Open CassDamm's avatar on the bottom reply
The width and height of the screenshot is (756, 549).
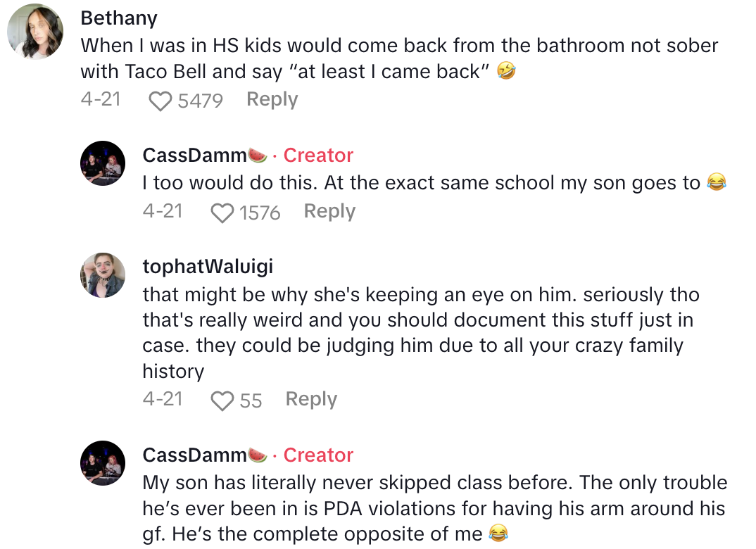pyautogui.click(x=103, y=463)
